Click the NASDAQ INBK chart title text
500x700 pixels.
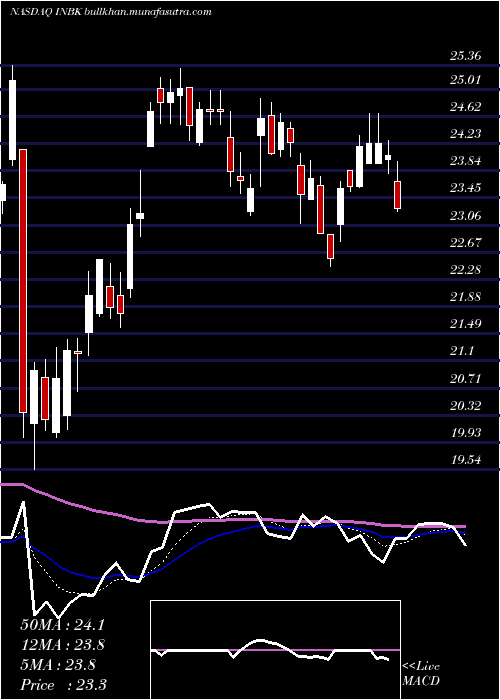pyautogui.click(x=110, y=12)
